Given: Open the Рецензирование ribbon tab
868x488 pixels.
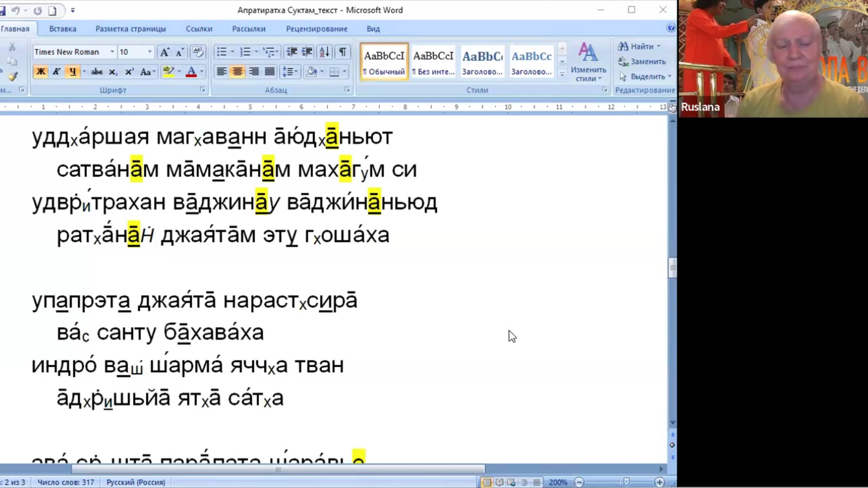Looking at the screenshot, I should pos(316,29).
